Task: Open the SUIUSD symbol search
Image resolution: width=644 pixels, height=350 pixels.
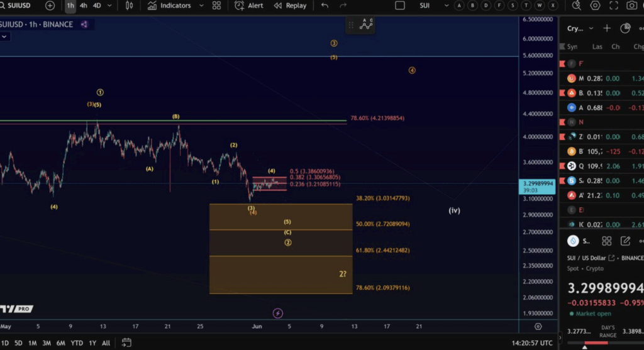Action: point(16,5)
